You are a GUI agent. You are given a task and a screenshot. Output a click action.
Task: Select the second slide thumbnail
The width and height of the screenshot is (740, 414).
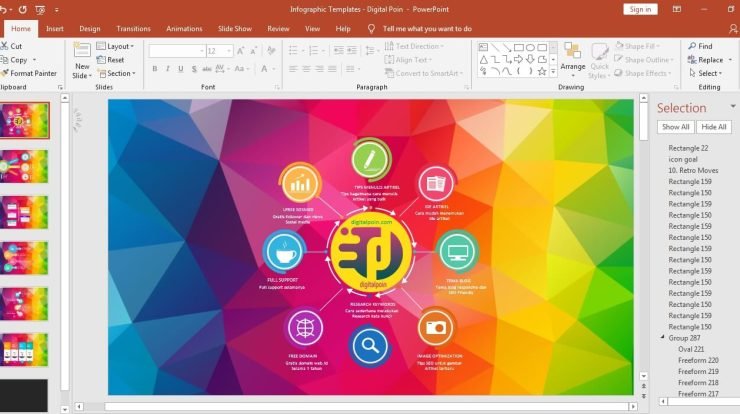(24, 166)
